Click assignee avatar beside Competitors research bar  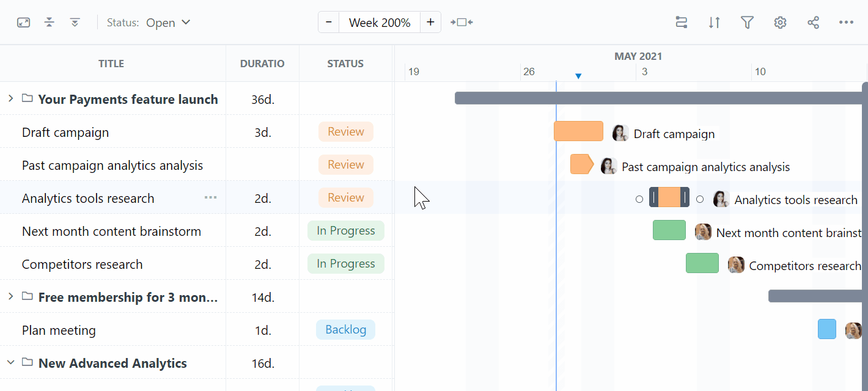pyautogui.click(x=736, y=265)
